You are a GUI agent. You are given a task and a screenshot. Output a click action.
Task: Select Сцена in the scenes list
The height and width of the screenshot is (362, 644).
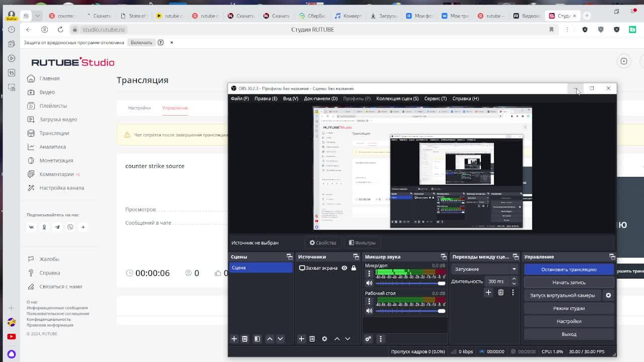coord(261,268)
